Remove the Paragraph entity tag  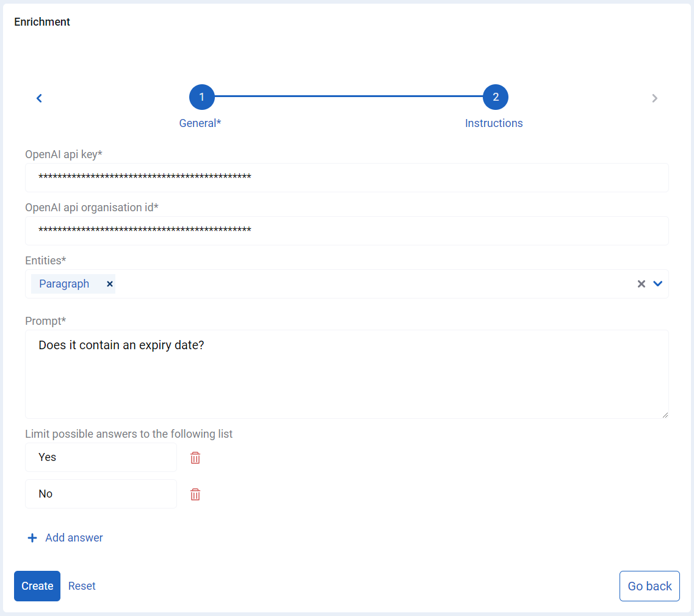pyautogui.click(x=110, y=284)
